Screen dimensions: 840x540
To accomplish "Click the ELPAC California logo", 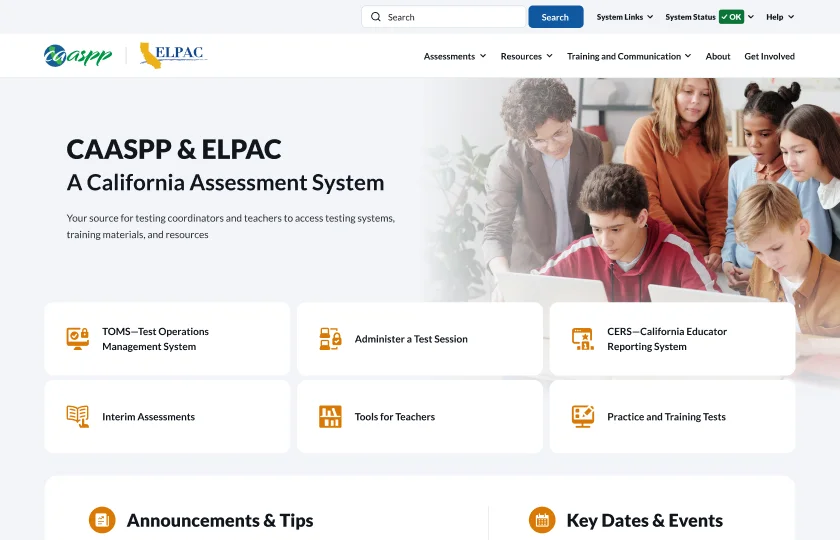I will pos(173,56).
